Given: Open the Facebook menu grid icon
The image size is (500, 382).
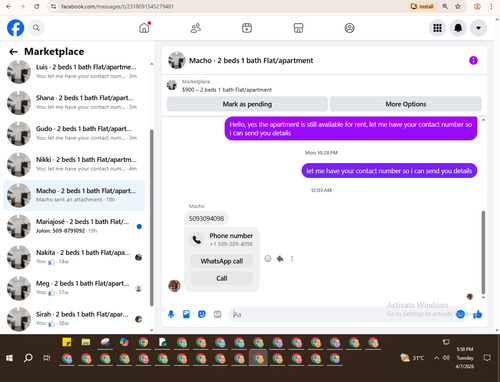Looking at the screenshot, I should click(x=437, y=28).
